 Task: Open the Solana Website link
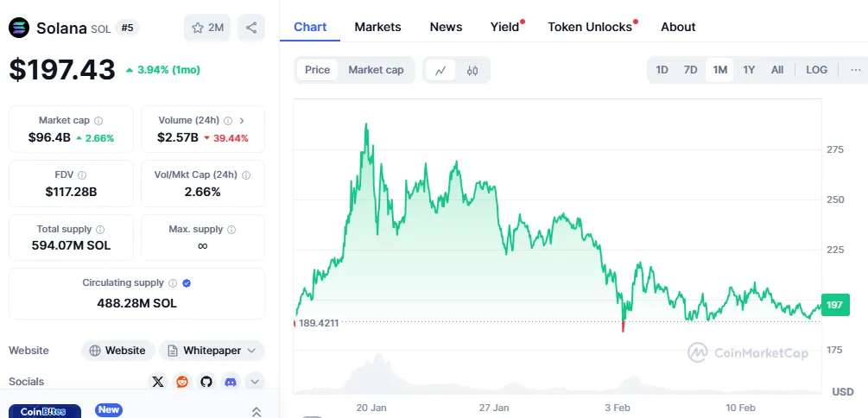118,351
